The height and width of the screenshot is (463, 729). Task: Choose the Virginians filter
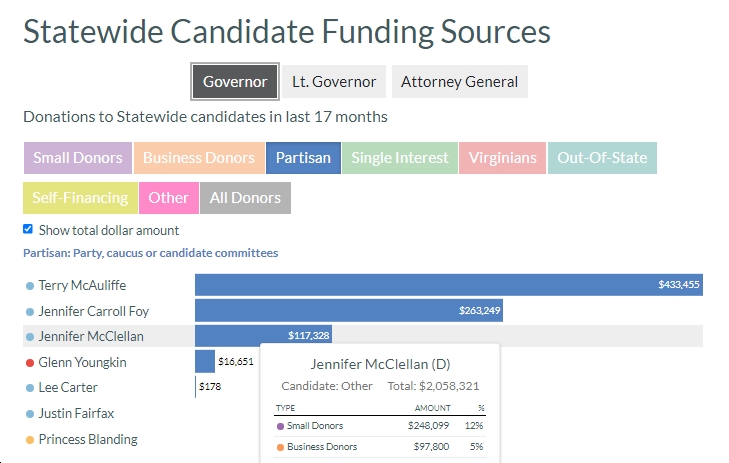pos(503,158)
